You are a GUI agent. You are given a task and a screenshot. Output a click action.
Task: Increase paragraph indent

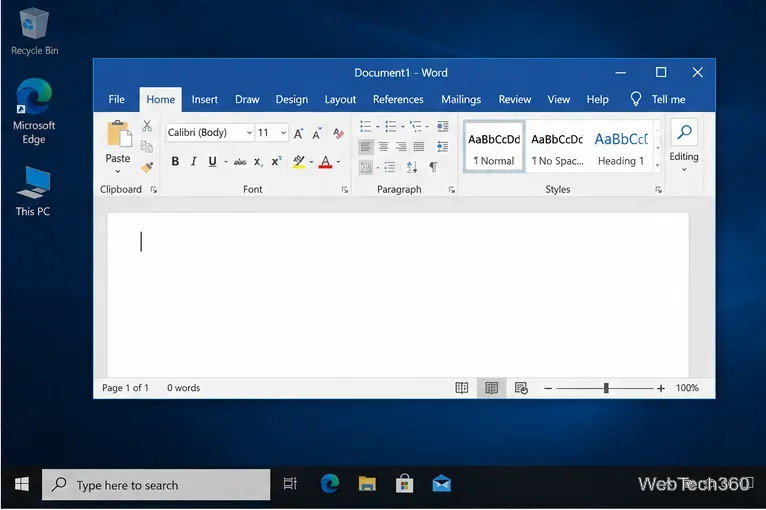(443, 146)
